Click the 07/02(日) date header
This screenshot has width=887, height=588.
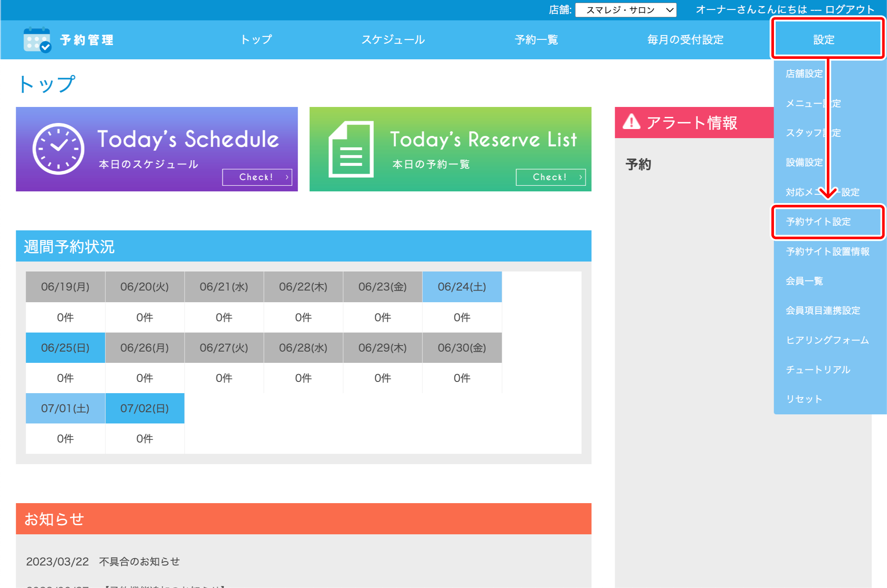(145, 408)
